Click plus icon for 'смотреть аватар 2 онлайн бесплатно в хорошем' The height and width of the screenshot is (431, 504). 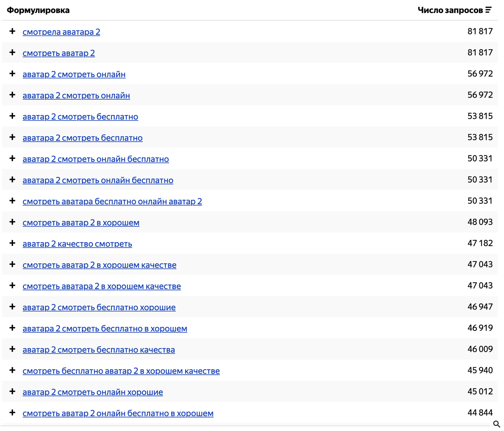tap(12, 412)
